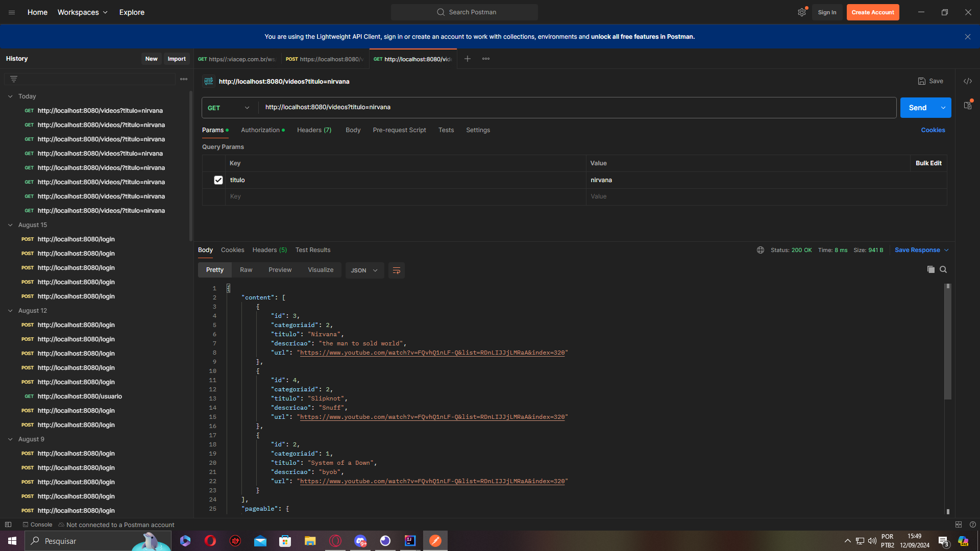The image size is (980, 551).
Task: Click the Postman settings gear icon
Action: (x=802, y=12)
